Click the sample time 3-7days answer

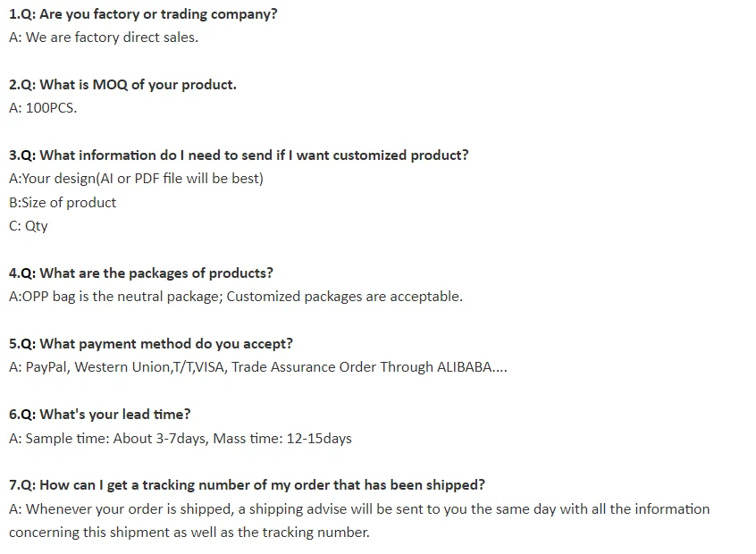coord(116,439)
